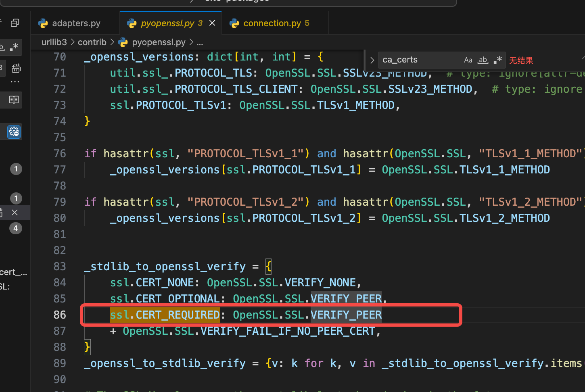Expand the replace field in find widget
The height and width of the screenshot is (392, 585).
tap(372, 60)
